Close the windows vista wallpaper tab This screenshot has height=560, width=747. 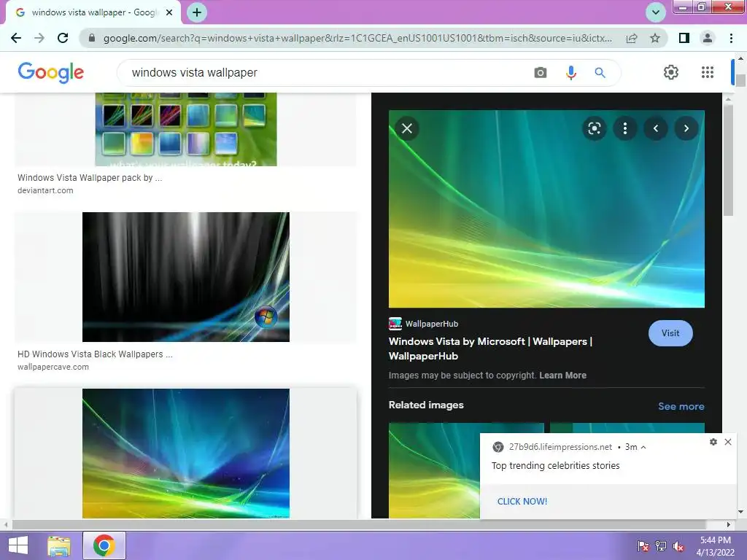point(169,13)
